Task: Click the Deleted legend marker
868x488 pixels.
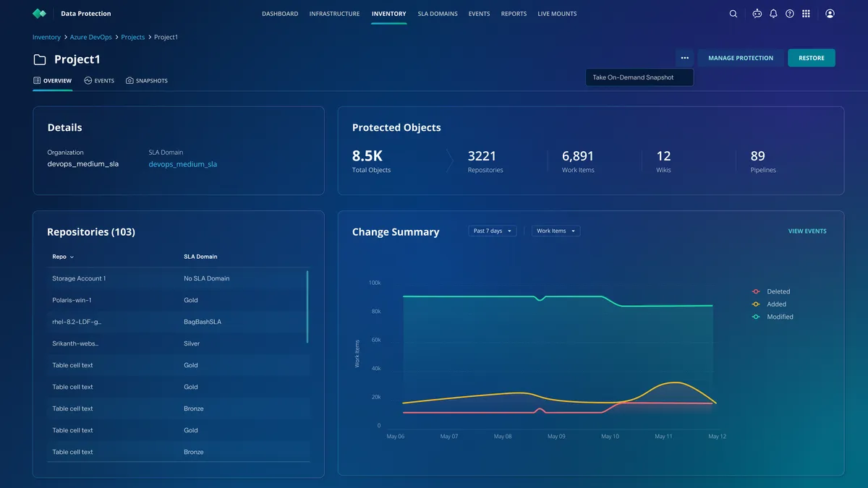Action: pos(756,291)
